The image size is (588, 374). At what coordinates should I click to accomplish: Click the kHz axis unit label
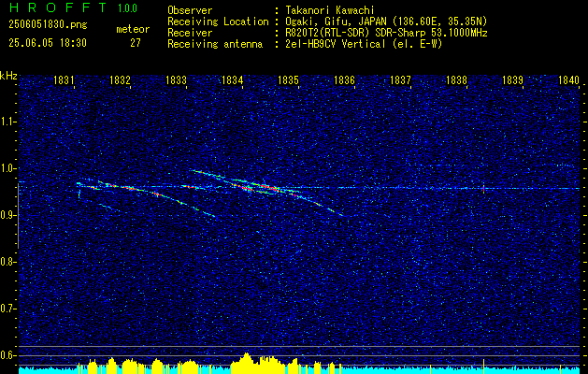point(8,76)
